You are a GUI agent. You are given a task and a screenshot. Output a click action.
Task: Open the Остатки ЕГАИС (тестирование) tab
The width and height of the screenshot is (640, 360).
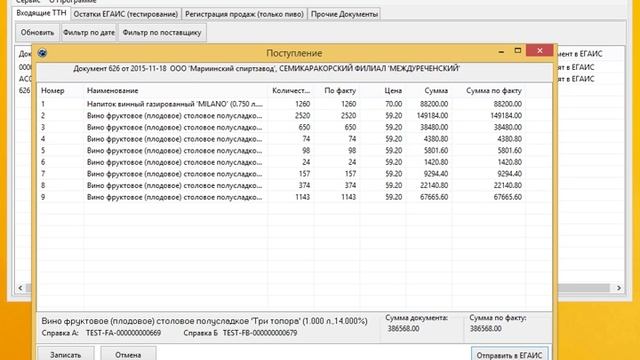pos(126,14)
